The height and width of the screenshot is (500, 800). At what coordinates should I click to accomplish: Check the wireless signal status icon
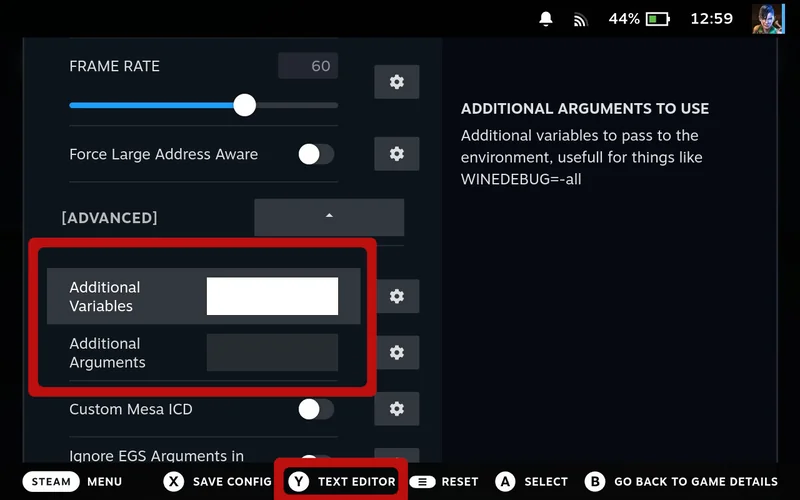coord(580,20)
